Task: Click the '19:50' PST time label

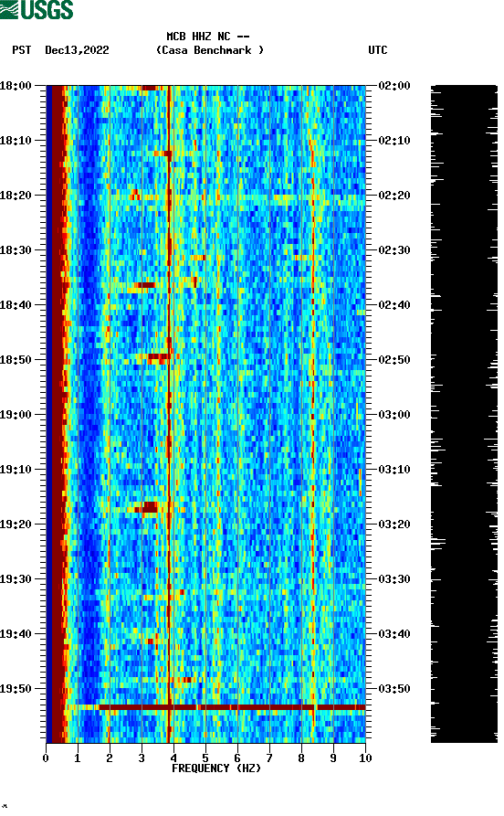Action: tap(16, 689)
